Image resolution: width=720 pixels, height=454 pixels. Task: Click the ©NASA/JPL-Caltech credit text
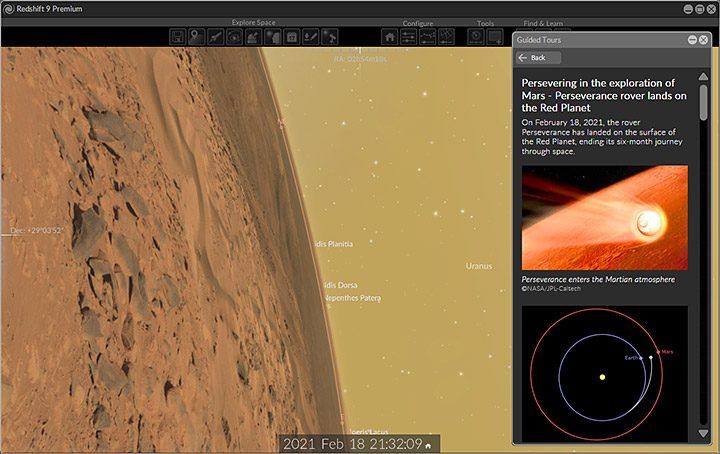pyautogui.click(x=551, y=289)
